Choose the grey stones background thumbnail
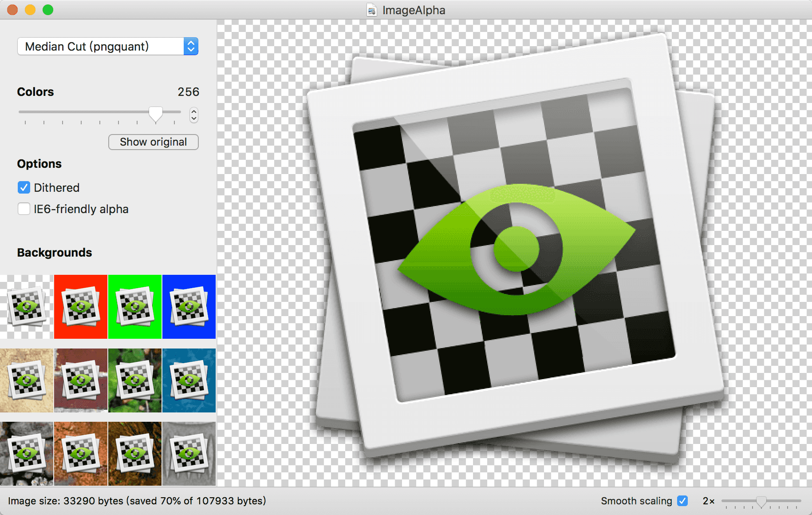 point(27,454)
